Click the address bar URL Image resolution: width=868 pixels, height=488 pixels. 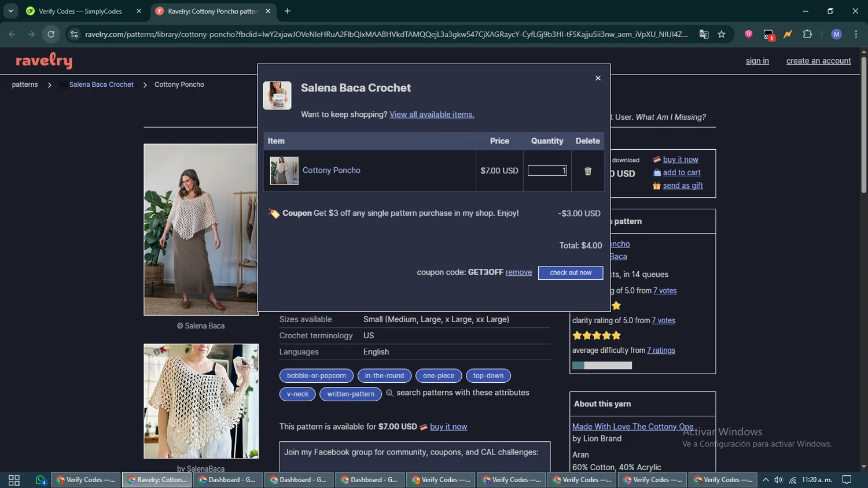[386, 34]
